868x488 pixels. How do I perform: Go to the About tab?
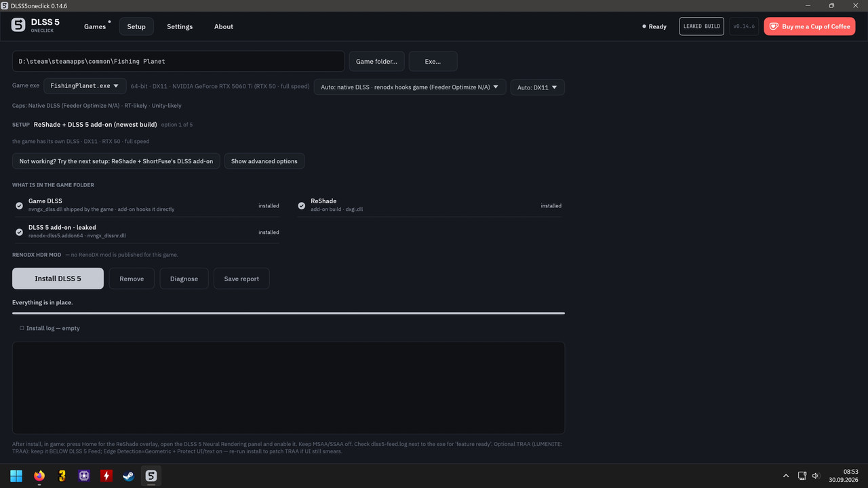224,26
